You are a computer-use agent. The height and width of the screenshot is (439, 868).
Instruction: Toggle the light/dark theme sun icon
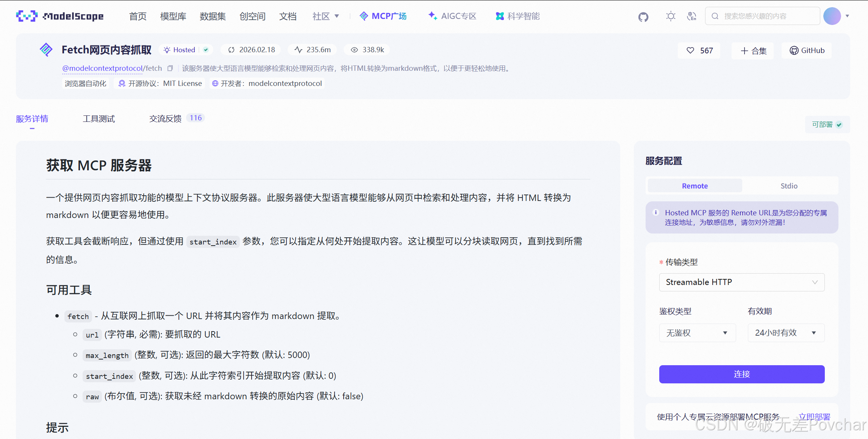(671, 16)
